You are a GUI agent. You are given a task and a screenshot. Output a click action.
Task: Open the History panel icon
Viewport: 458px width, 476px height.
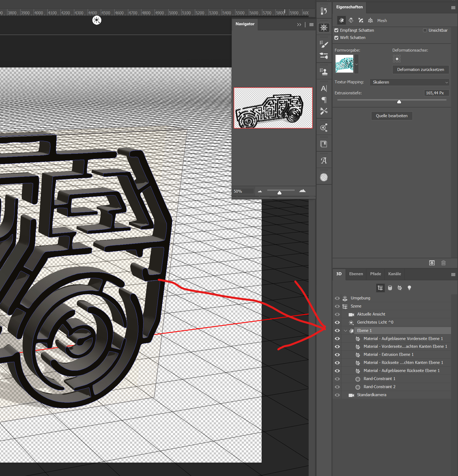[x=324, y=11]
